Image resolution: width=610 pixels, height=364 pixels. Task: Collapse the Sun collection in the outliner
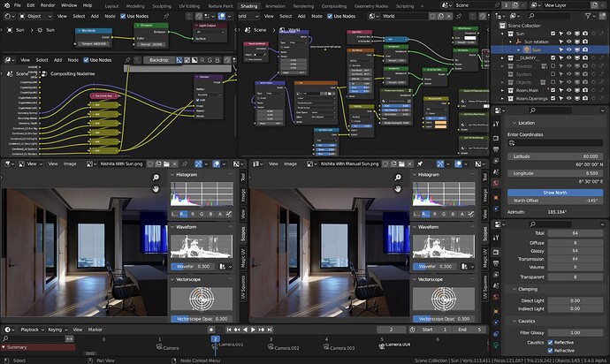503,34
